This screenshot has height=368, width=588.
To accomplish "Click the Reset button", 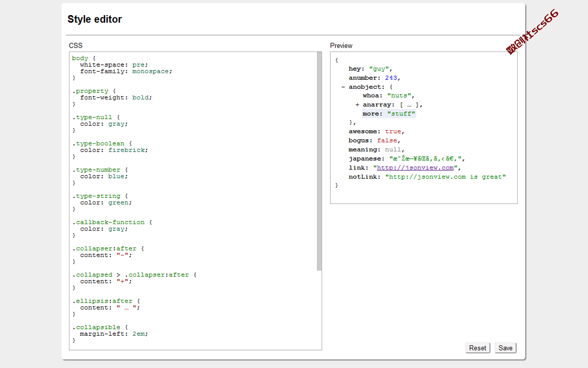I will (478, 348).
